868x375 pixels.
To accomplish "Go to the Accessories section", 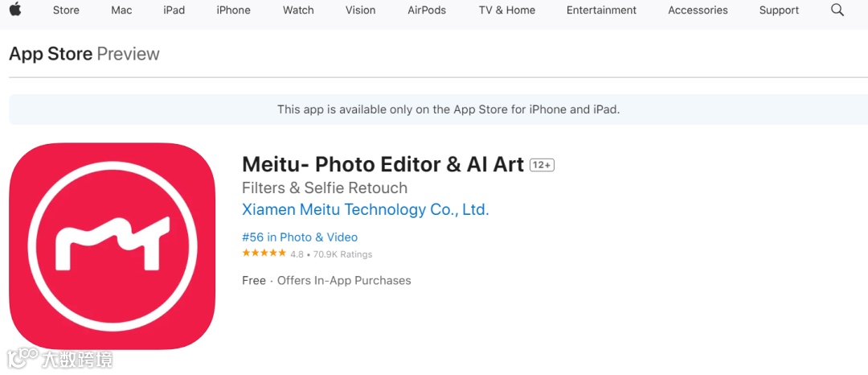I will point(698,10).
